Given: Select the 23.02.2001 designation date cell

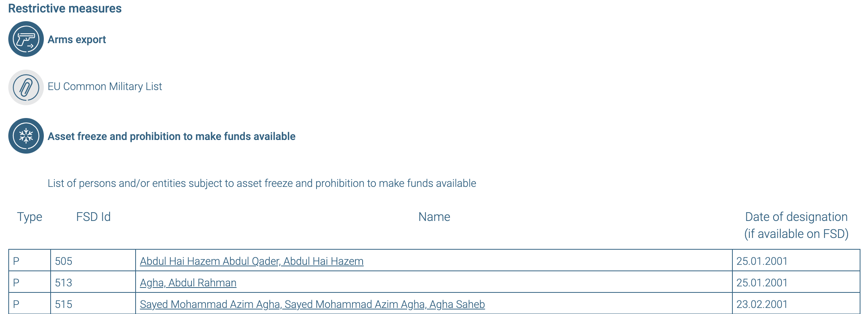Looking at the screenshot, I should 796,303.
